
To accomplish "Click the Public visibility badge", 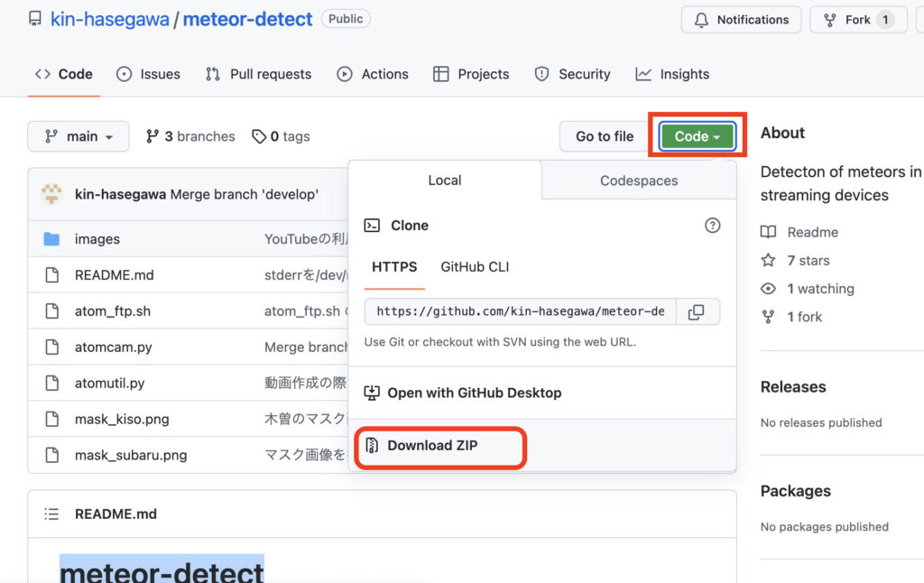I will (x=346, y=19).
